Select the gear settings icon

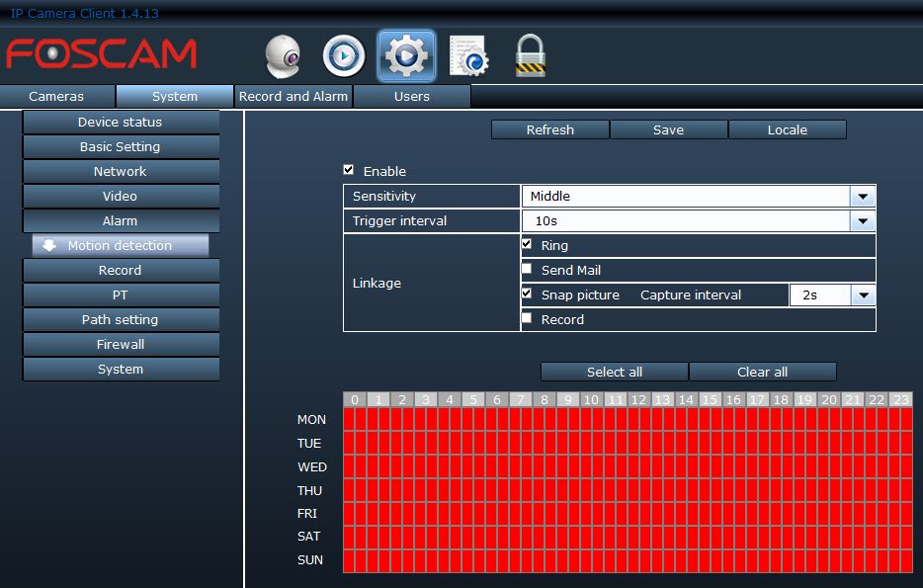[x=406, y=56]
